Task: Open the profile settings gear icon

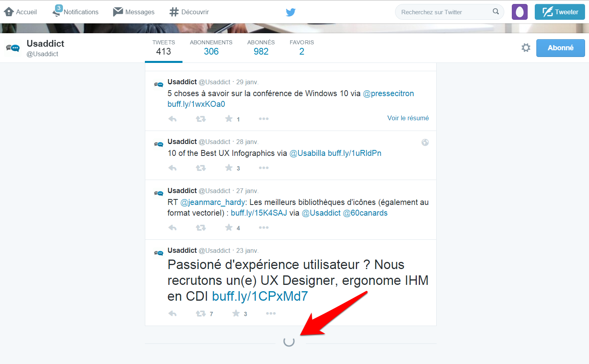Action: pyautogui.click(x=526, y=47)
